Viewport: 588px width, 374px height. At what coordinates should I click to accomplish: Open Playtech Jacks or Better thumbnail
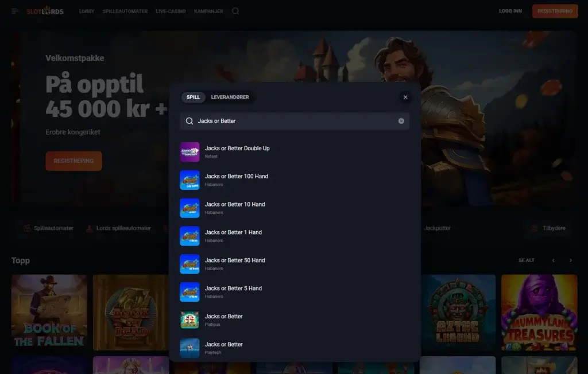[x=189, y=348]
